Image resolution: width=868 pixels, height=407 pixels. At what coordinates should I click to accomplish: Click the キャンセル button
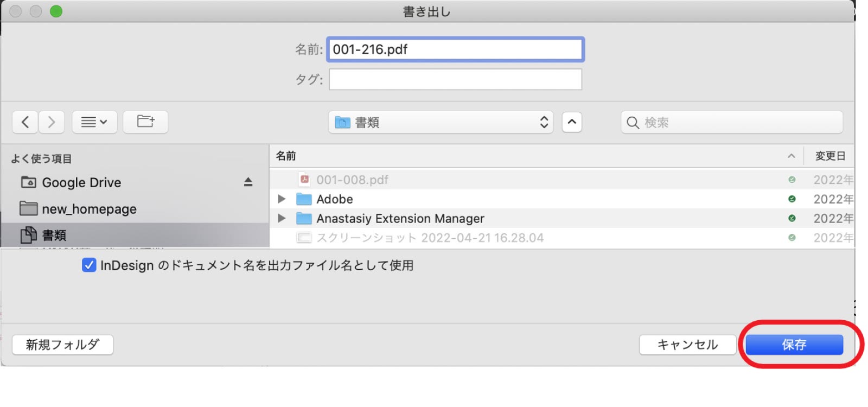[x=687, y=345]
